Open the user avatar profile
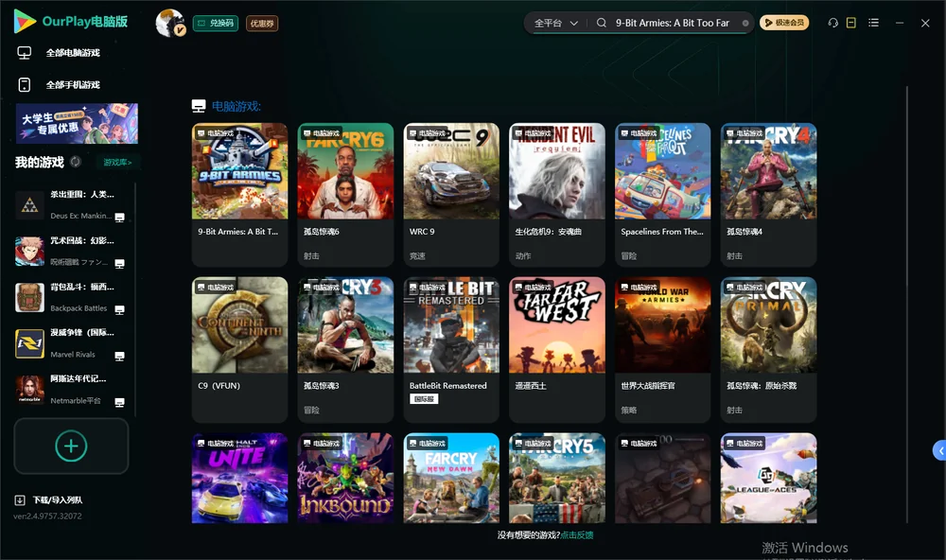Viewport: 946px width, 560px height. pos(170,23)
